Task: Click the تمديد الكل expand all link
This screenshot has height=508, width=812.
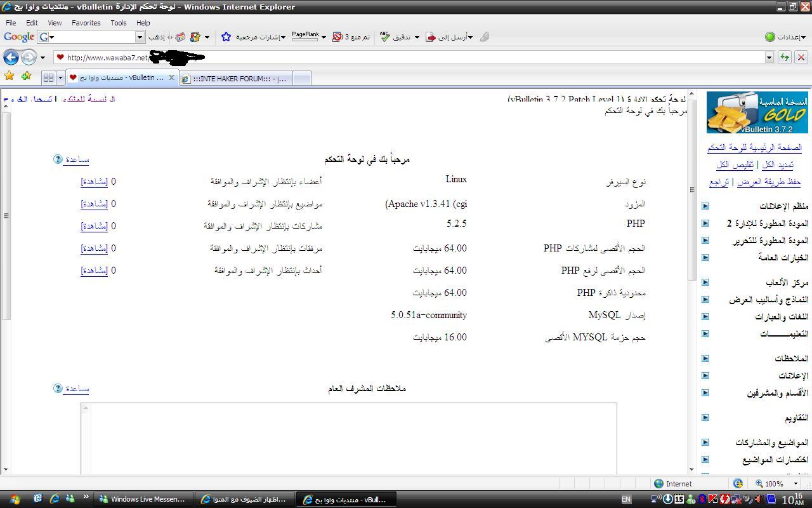Action: [x=776, y=164]
